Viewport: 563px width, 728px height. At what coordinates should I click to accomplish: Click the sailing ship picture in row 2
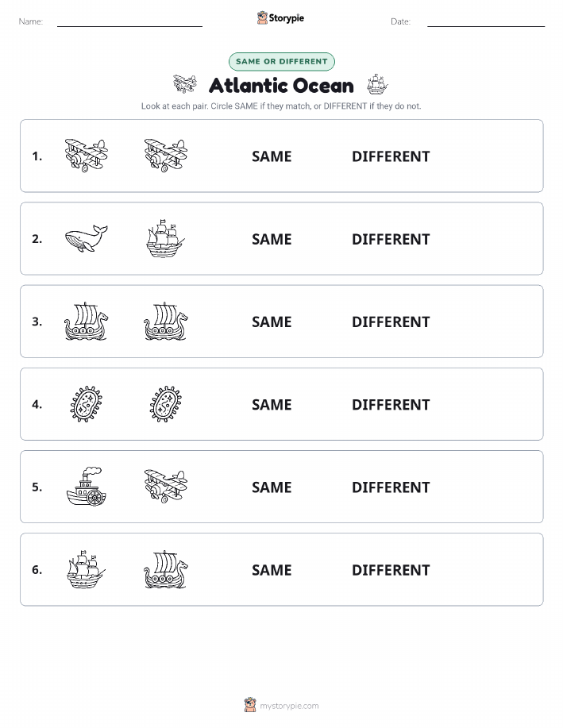tap(166, 239)
